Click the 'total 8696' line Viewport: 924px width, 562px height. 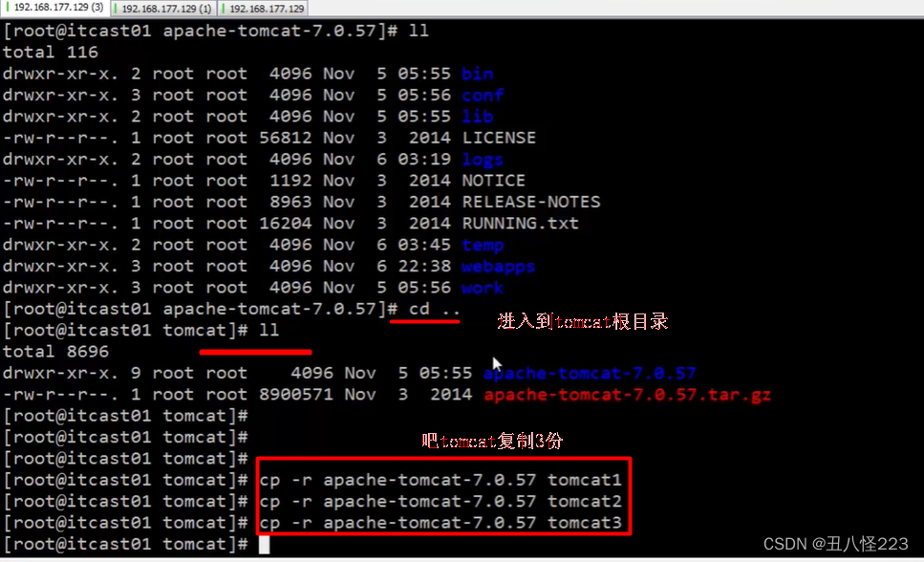point(55,352)
